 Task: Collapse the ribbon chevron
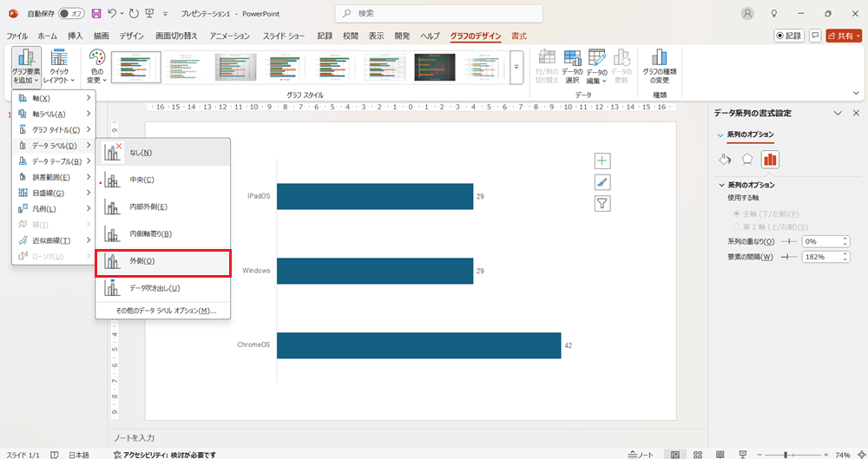pyautogui.click(x=856, y=94)
